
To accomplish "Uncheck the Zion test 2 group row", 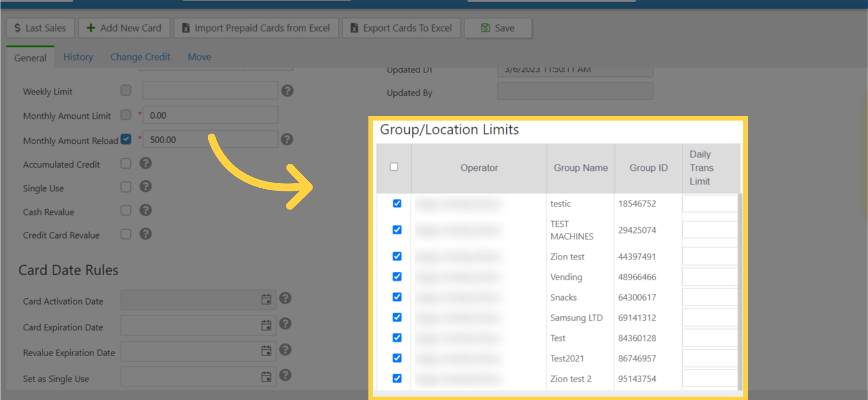I will point(397,378).
